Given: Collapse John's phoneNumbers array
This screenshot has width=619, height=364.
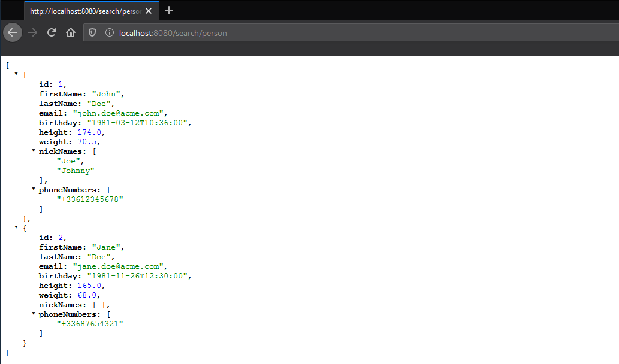Looking at the screenshot, I should click(34, 189).
